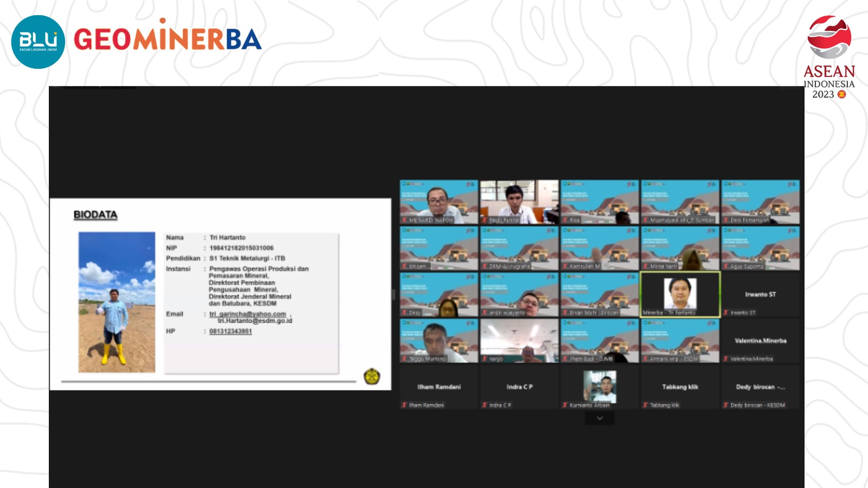Screen dimensions: 868x488
Task: Click the divider handle between slide and gallery
Action: click(394, 294)
